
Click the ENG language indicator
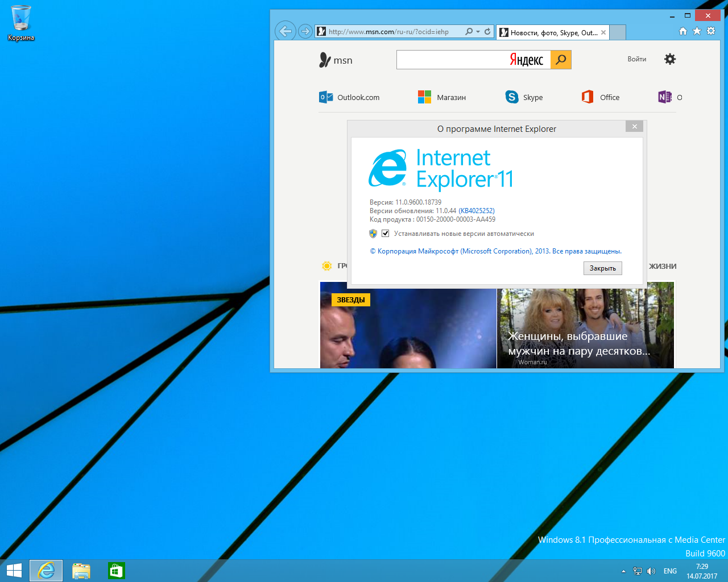[671, 571]
